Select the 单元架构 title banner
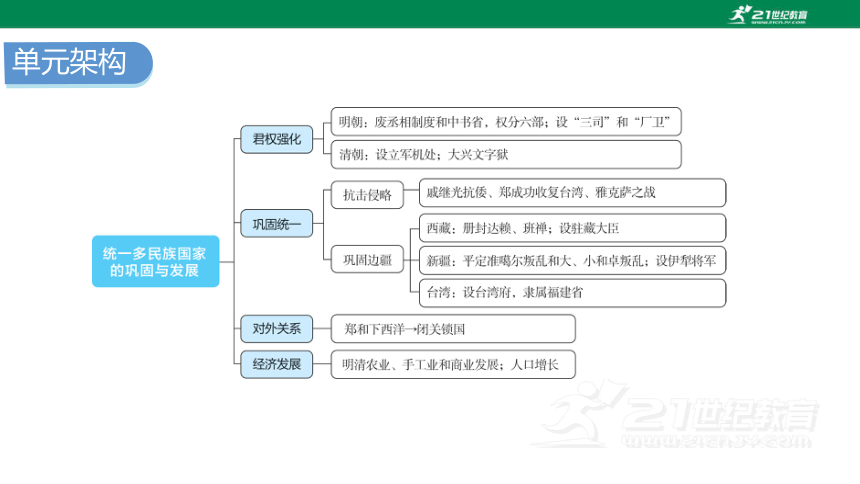This screenshot has height=484, width=860. tap(78, 64)
